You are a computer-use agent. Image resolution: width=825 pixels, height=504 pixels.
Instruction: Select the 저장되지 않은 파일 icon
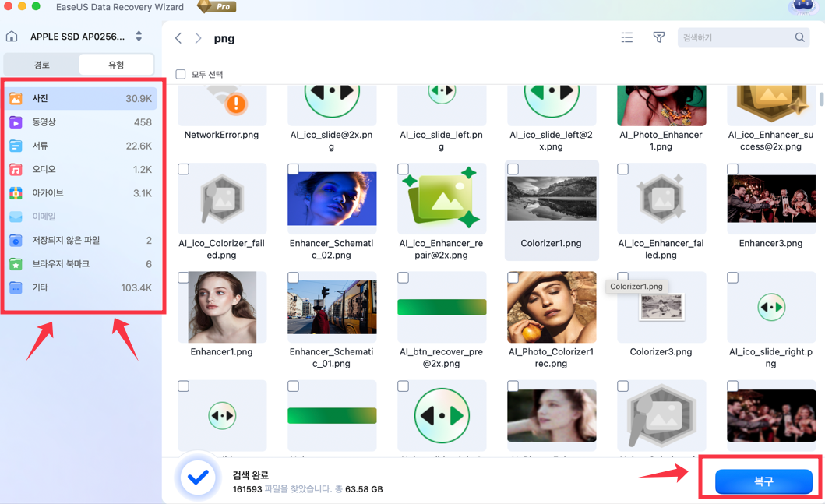tap(16, 241)
